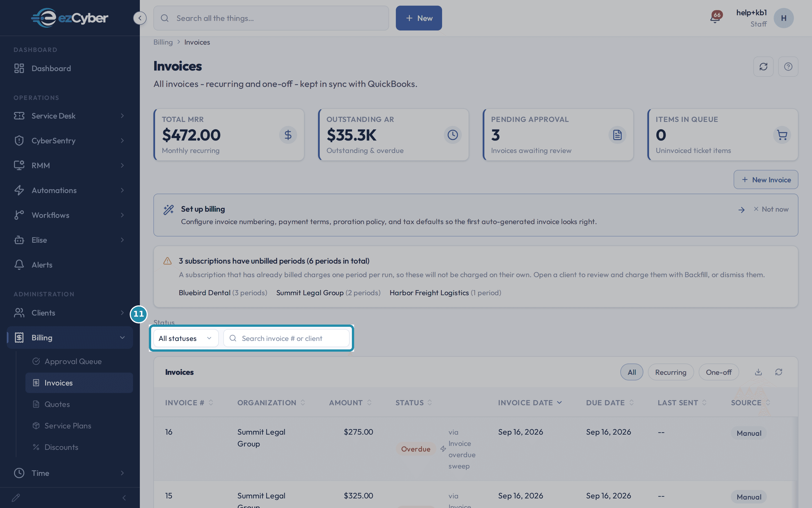Click the Overdue badge on invoice 16
812x508 pixels.
[x=416, y=449]
